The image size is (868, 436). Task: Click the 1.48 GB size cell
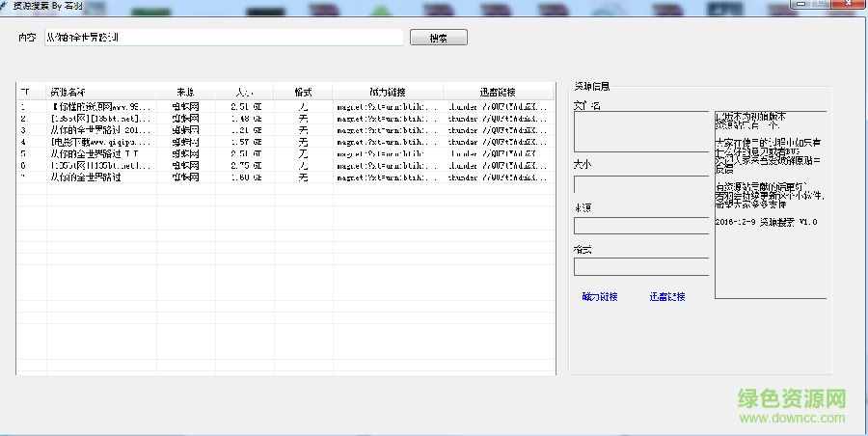pyautogui.click(x=244, y=119)
